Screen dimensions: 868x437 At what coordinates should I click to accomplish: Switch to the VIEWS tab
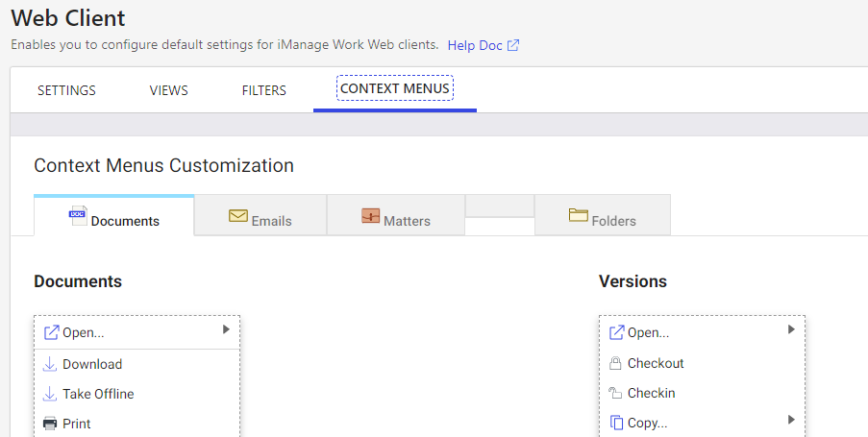click(169, 90)
